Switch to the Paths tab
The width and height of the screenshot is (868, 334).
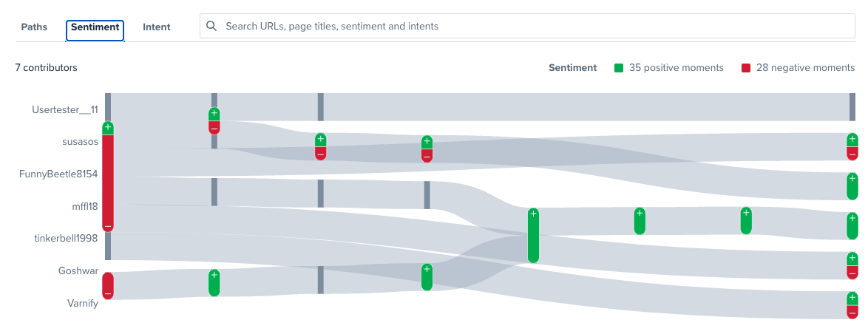coord(34,27)
